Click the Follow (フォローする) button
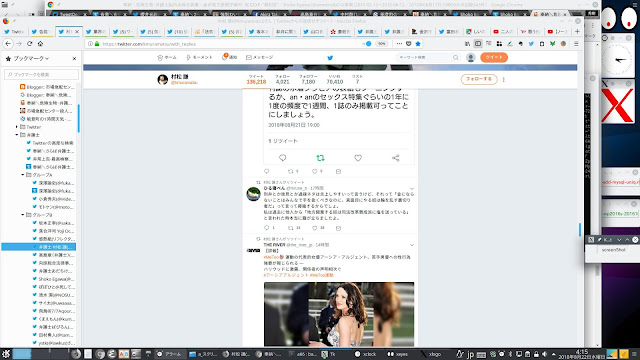 click(479, 79)
